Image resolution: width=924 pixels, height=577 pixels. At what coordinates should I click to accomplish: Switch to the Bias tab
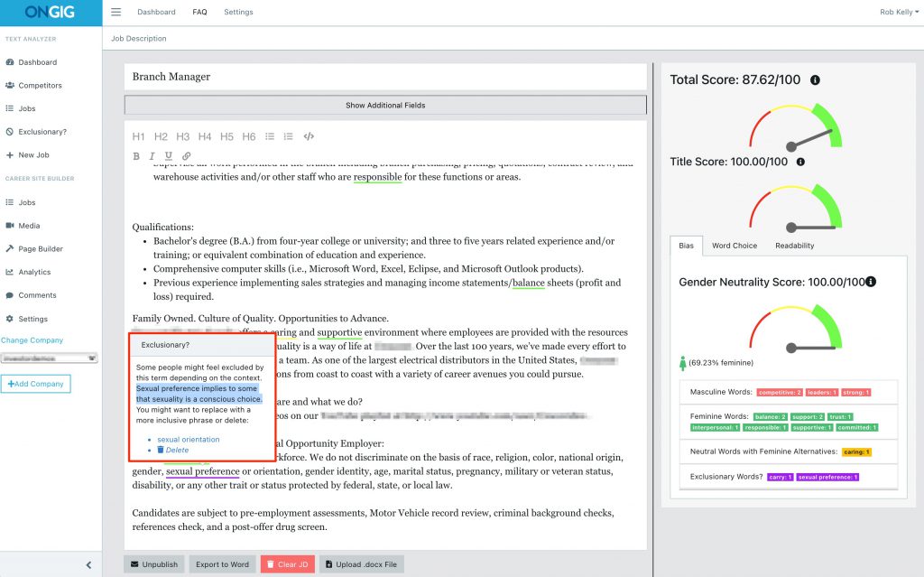pos(686,246)
